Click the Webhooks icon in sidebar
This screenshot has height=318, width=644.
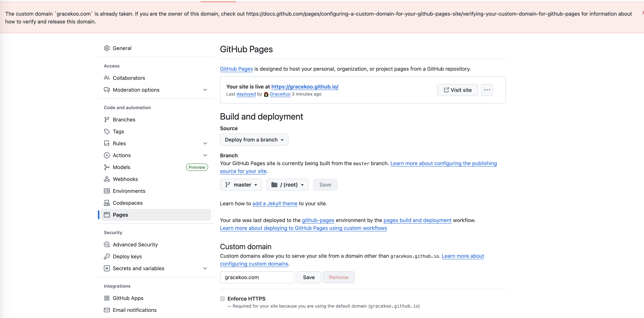point(107,179)
